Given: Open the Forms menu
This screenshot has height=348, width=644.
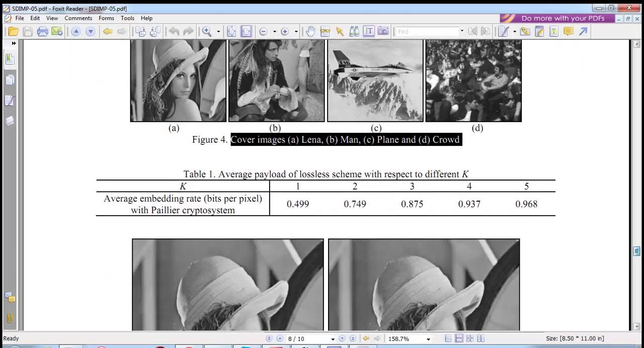Looking at the screenshot, I should (x=106, y=18).
